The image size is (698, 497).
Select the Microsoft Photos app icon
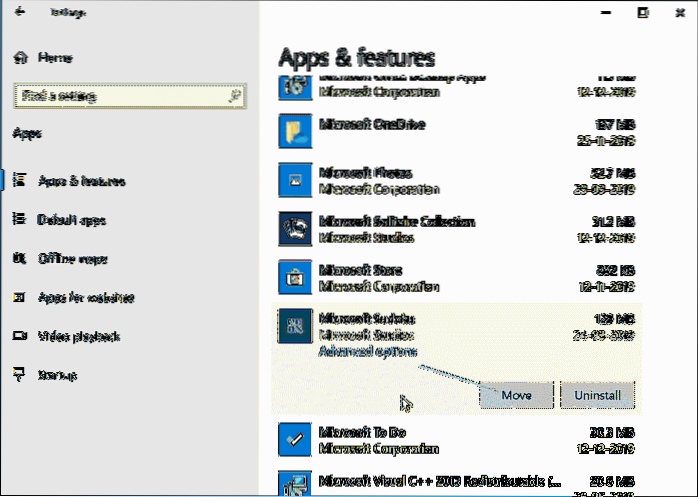pyautogui.click(x=295, y=180)
